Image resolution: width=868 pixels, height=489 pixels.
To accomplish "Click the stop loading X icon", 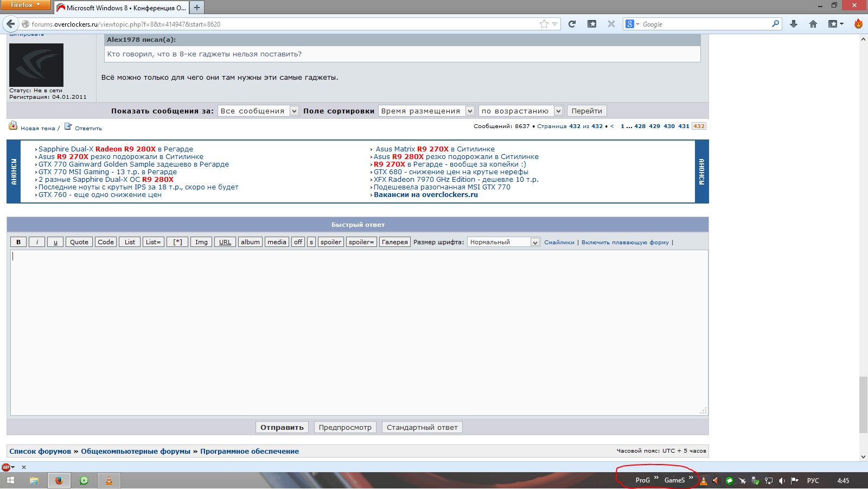I will 611,24.
